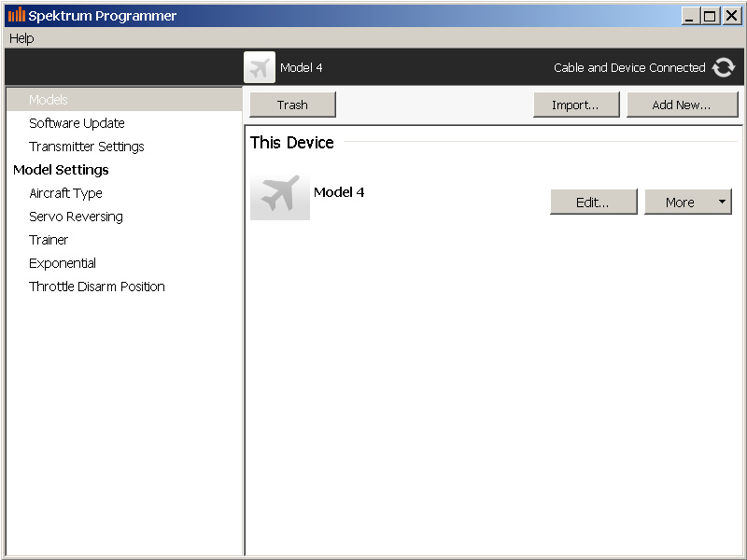Click the Add New... button
This screenshot has width=747, height=560.
coord(683,105)
